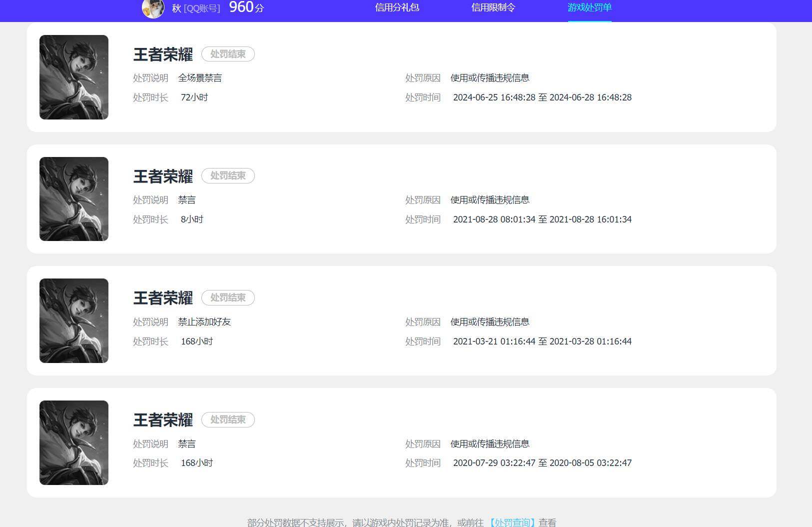812x527 pixels.
Task: Click 王者荣耀 title of 2020-07-29 card
Action: click(x=163, y=420)
